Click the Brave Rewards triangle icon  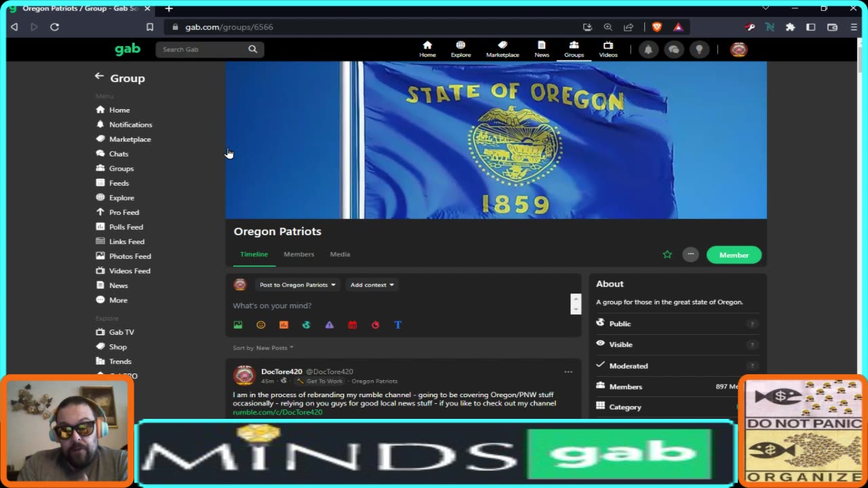tap(677, 27)
